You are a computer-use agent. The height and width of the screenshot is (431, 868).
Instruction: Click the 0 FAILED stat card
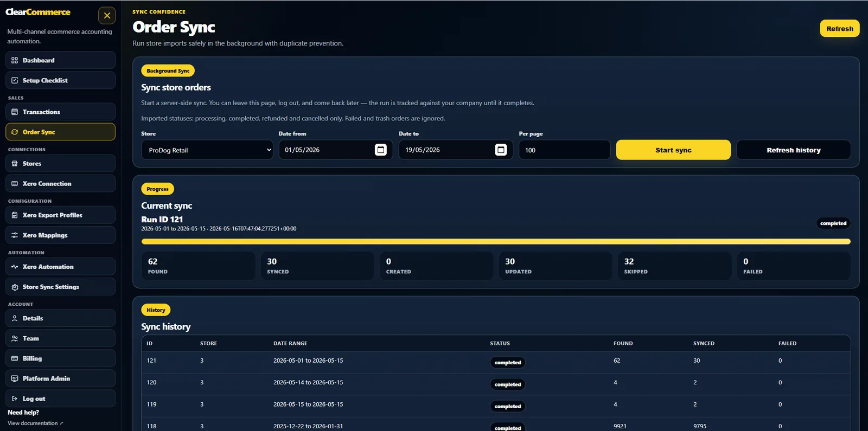tap(794, 266)
